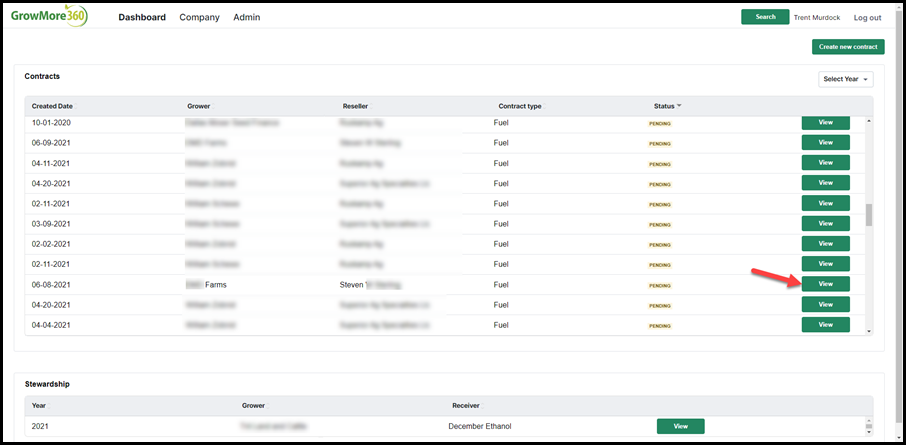Click the GrowMore360 logo

[49, 16]
